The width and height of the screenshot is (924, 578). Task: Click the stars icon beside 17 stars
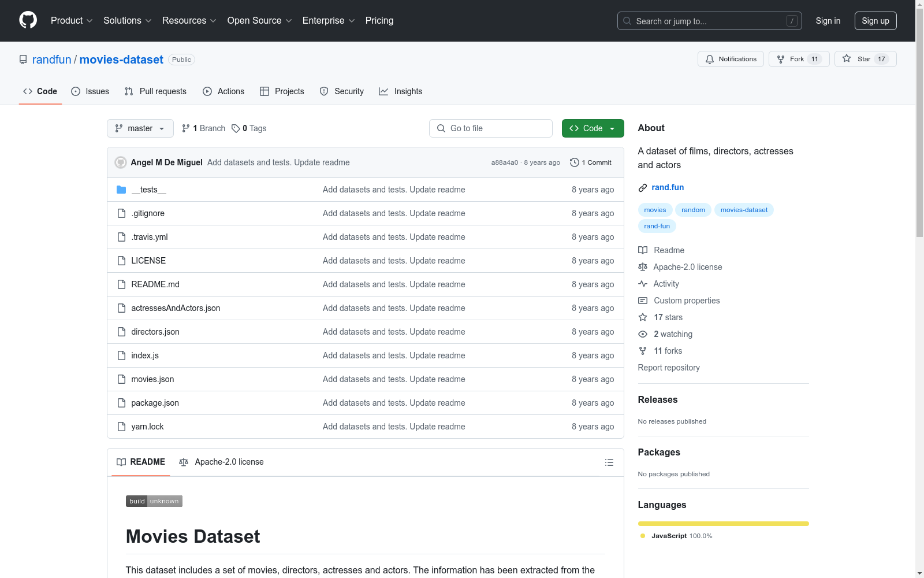[x=643, y=317]
